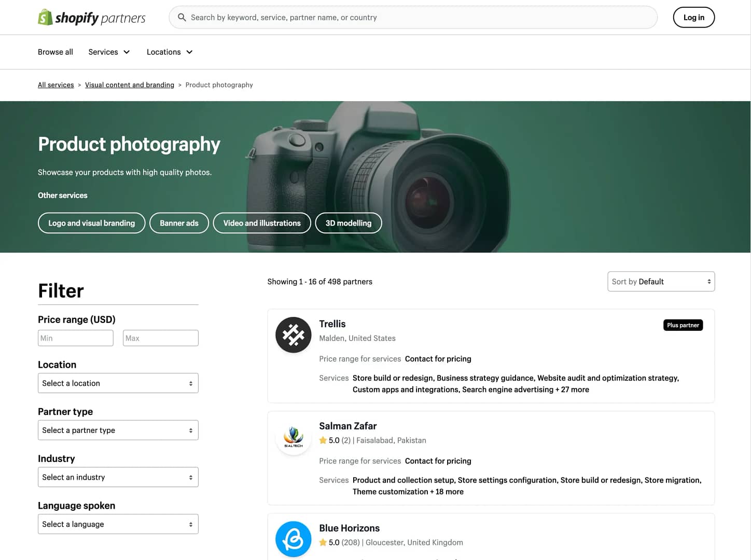Click 'Malden, United States' location text
751x560 pixels.
[357, 338]
